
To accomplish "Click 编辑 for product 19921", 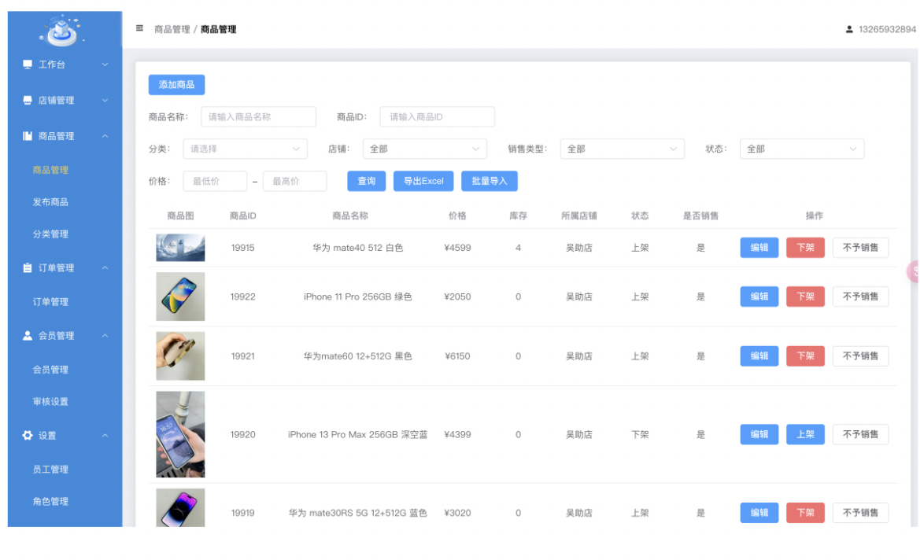I will click(x=760, y=356).
